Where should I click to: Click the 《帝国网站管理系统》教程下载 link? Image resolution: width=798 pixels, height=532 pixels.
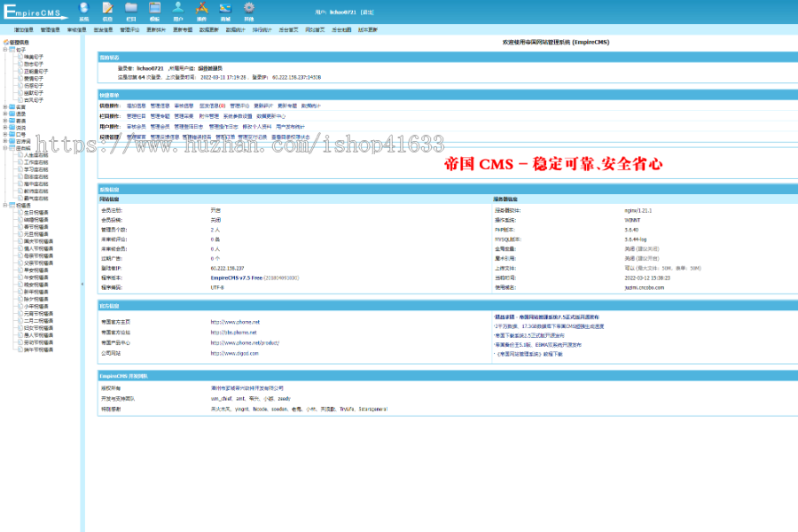pyautogui.click(x=529, y=355)
